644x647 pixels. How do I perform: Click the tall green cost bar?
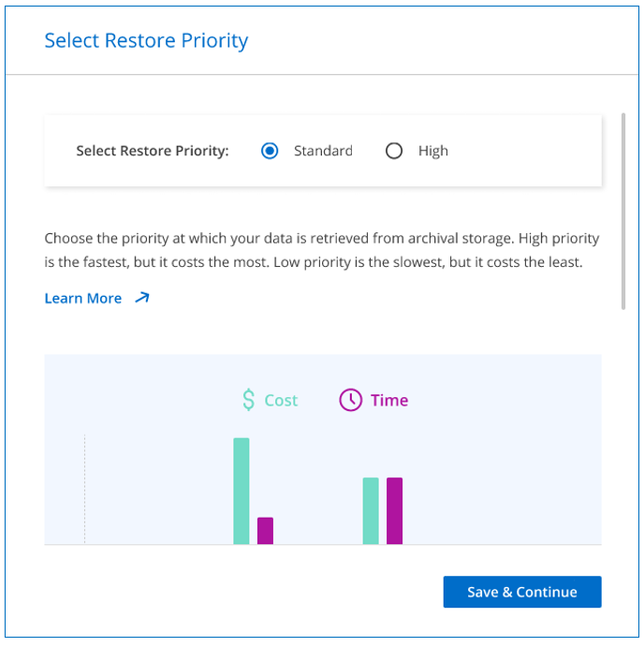(x=241, y=490)
